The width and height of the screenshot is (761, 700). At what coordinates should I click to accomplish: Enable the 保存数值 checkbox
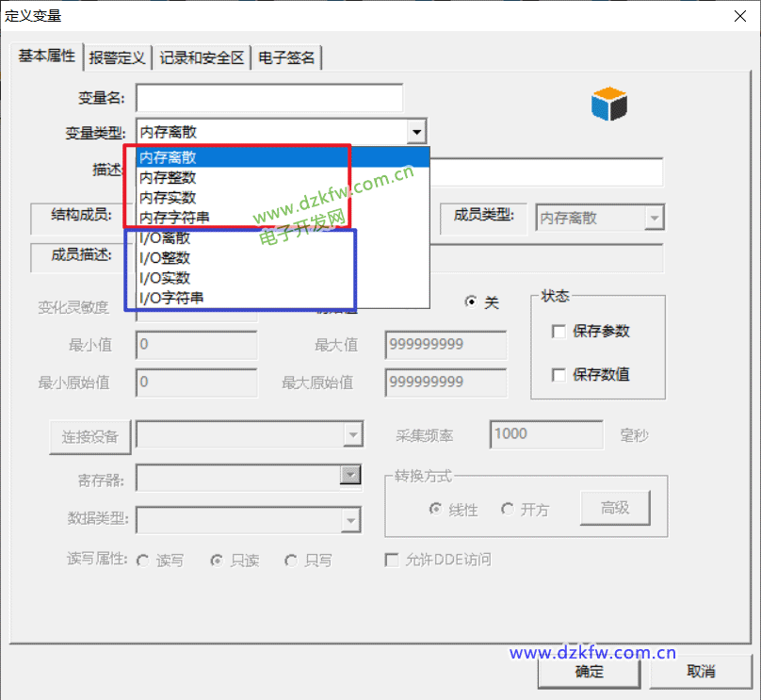click(559, 375)
